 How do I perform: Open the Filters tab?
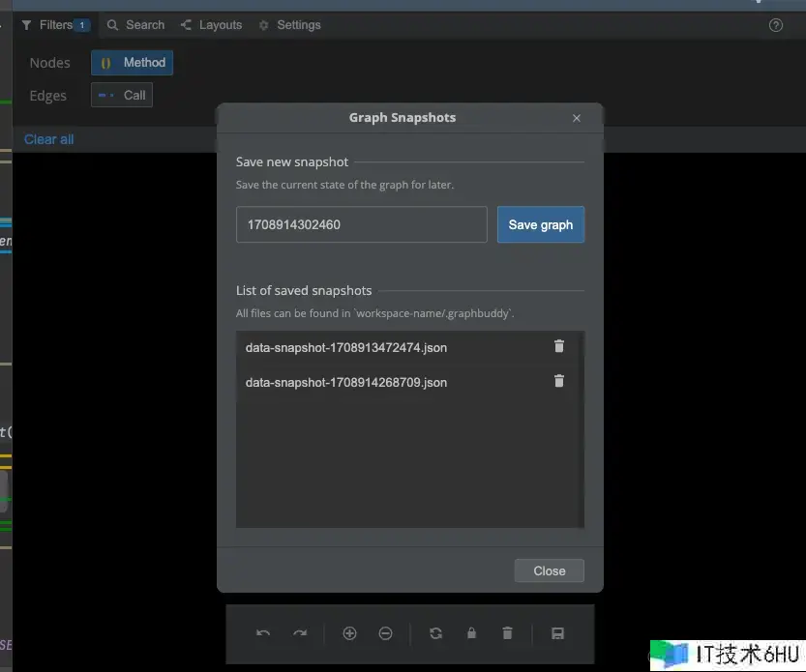point(55,25)
